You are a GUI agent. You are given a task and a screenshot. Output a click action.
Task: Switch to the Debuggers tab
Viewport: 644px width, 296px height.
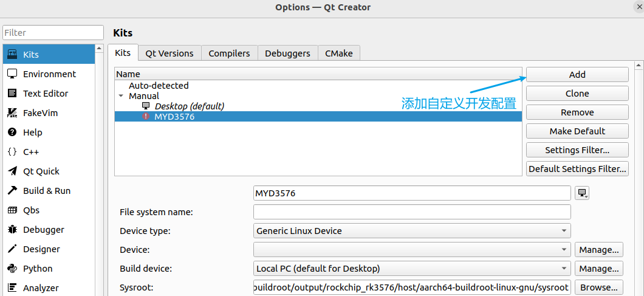(x=287, y=53)
